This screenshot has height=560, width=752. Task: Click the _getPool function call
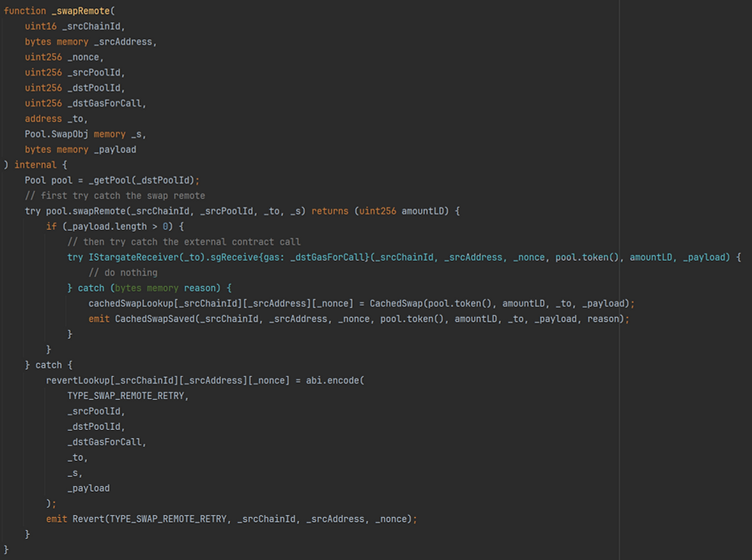[x=110, y=180]
